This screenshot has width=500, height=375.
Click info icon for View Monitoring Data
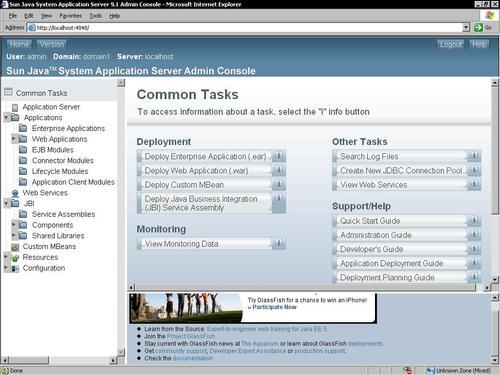tap(279, 244)
